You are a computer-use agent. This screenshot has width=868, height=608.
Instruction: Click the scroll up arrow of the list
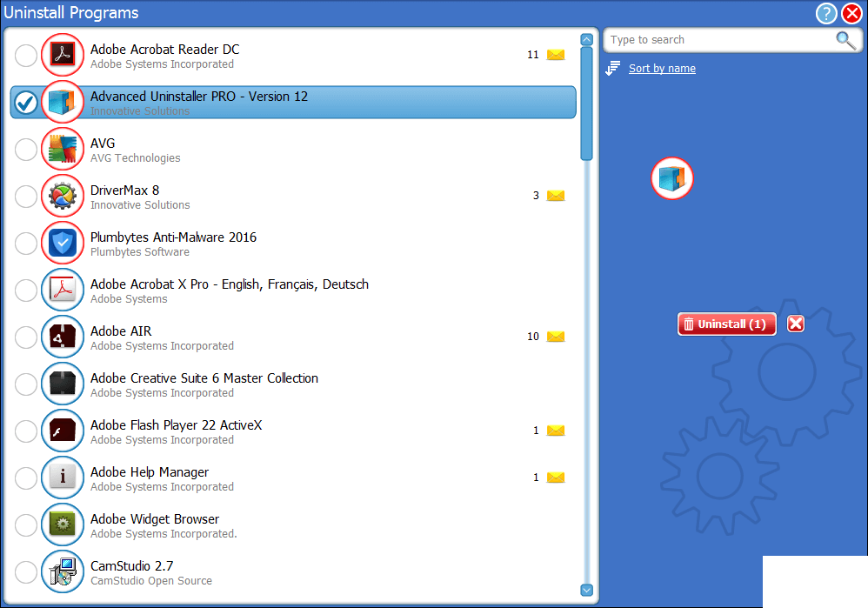(587, 40)
